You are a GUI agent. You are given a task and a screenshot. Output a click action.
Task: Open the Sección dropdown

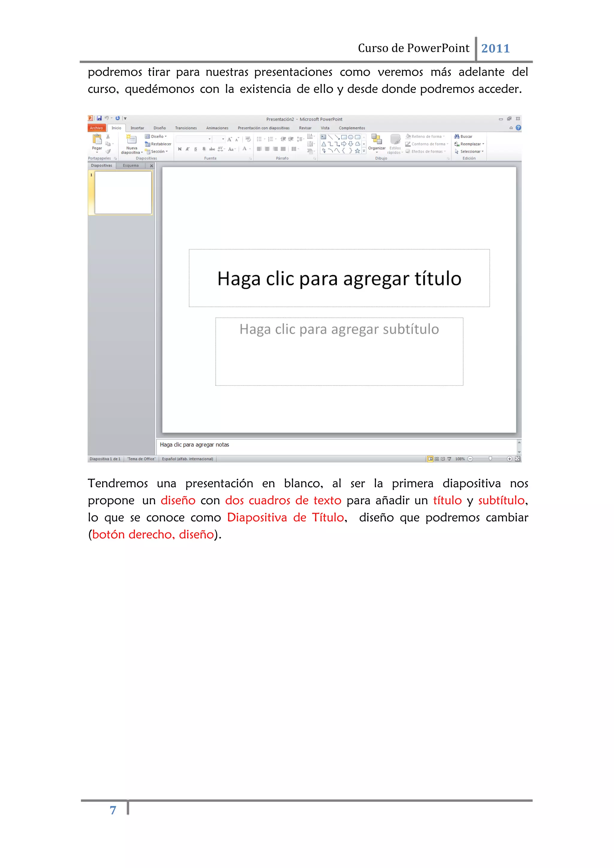point(156,151)
